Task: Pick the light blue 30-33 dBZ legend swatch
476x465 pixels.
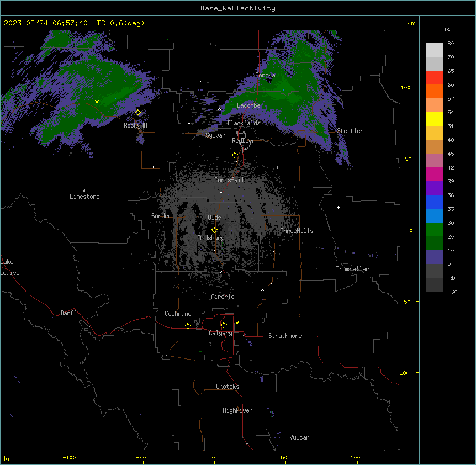Action: [434, 216]
